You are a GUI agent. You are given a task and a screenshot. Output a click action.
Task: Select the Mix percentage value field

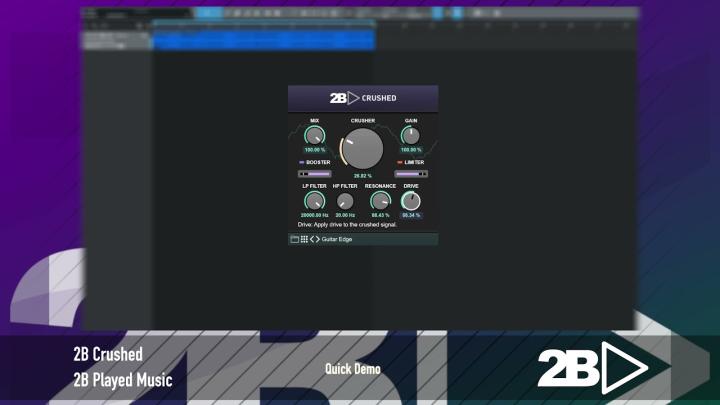(315, 150)
